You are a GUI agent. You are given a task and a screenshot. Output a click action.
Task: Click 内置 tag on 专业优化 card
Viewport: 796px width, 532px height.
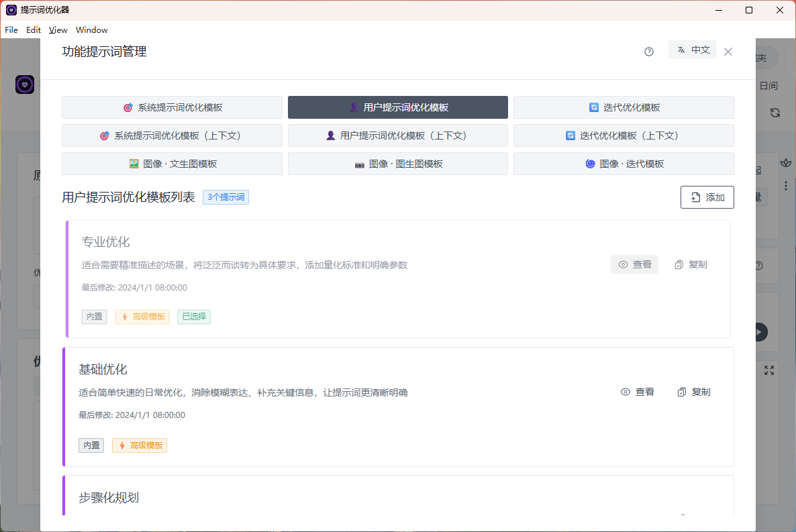(x=95, y=316)
